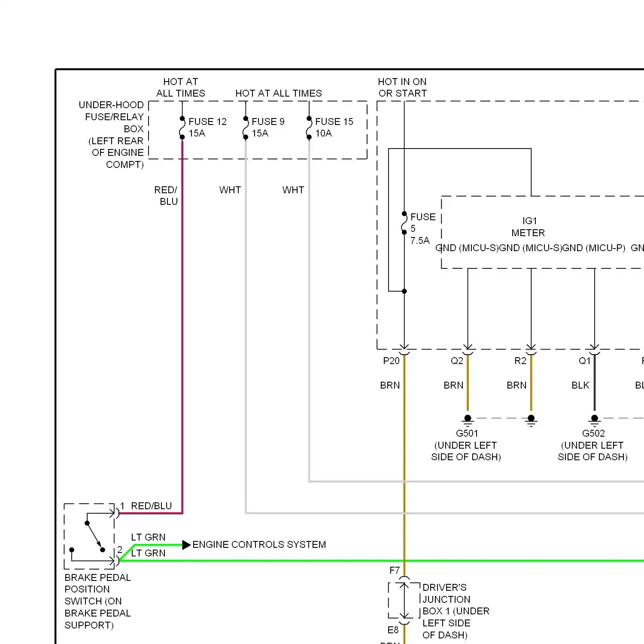Click the FUSE 15 10A label
Image resolution: width=644 pixels, height=644 pixels.
[334, 128]
